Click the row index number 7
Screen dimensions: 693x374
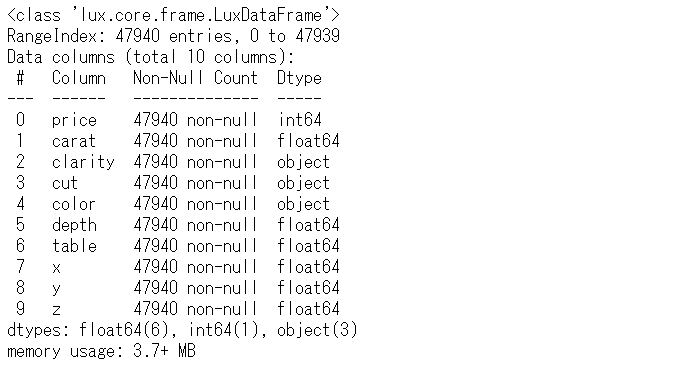[20, 267]
